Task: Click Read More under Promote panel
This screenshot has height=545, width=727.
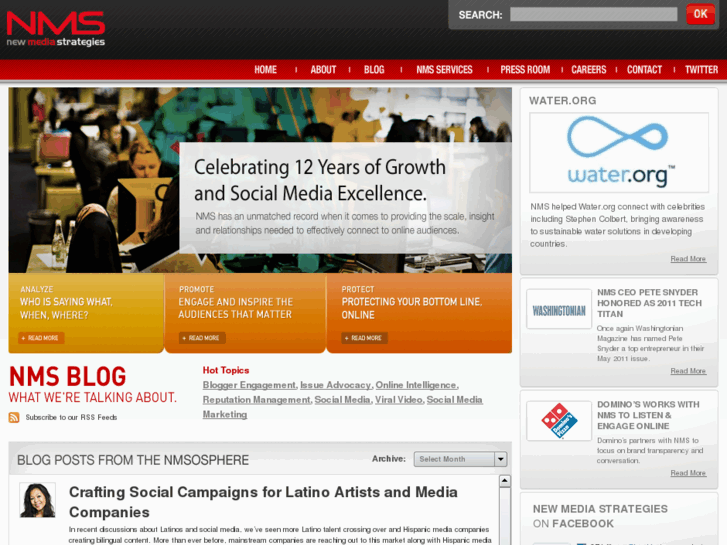Action: (202, 338)
